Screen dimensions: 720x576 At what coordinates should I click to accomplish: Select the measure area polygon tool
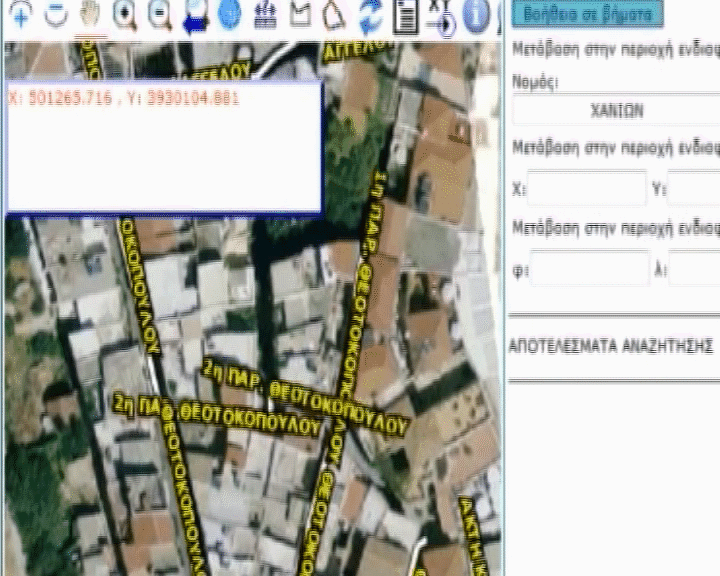click(x=300, y=15)
